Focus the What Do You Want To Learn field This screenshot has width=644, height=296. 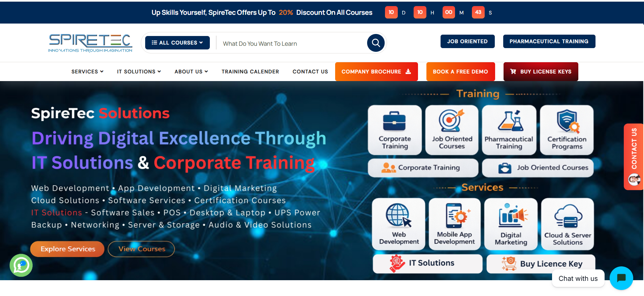click(291, 44)
